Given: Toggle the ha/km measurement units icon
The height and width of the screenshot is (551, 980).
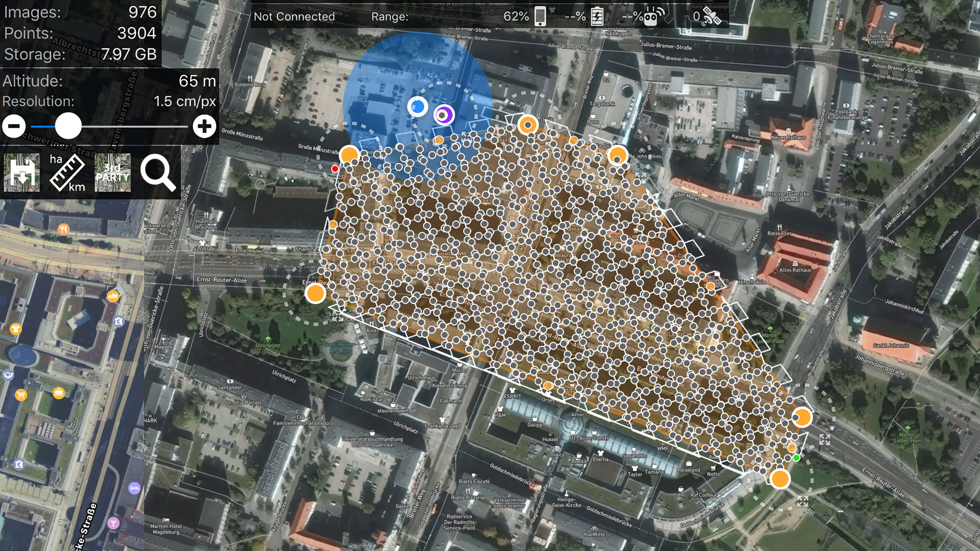Looking at the screenshot, I should (x=67, y=173).
